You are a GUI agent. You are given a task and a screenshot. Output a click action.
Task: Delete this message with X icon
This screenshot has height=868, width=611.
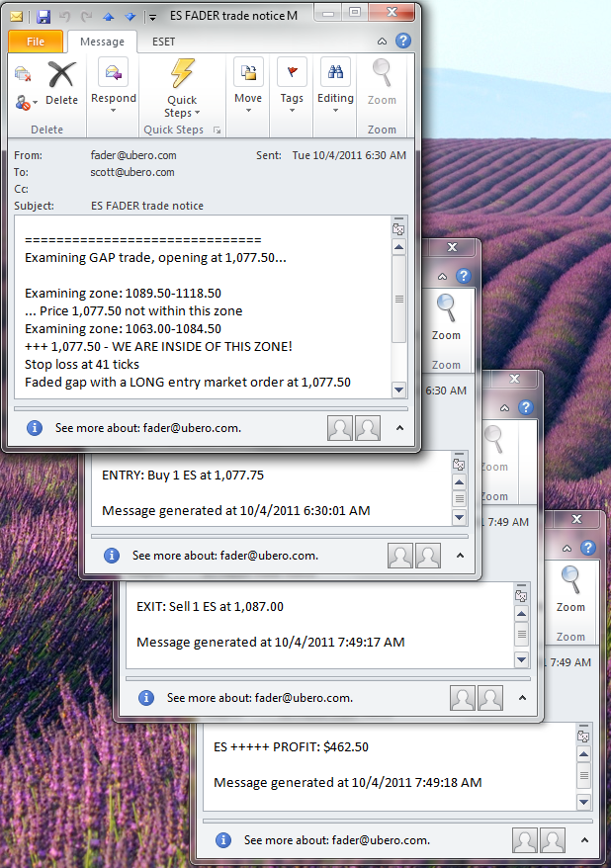pyautogui.click(x=61, y=83)
